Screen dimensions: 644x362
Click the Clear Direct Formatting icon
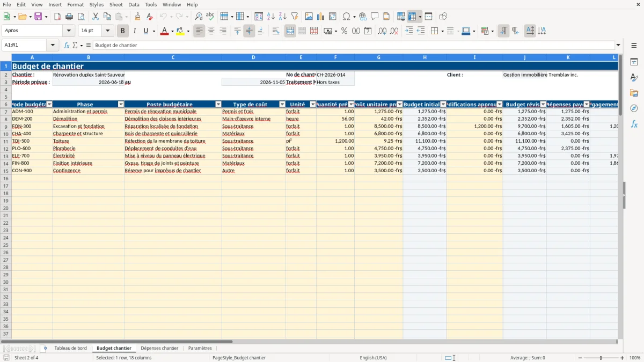point(150,17)
